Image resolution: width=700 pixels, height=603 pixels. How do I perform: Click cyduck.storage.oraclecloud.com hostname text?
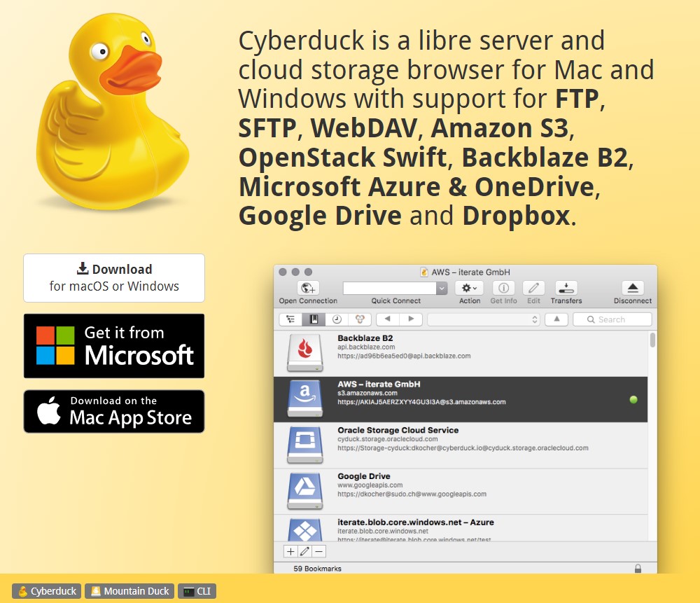[388, 439]
